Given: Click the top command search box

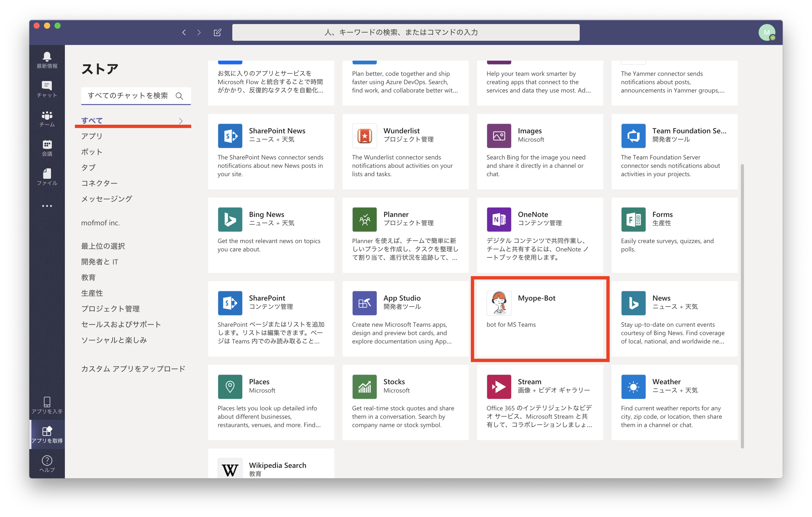Looking at the screenshot, I should click(406, 32).
